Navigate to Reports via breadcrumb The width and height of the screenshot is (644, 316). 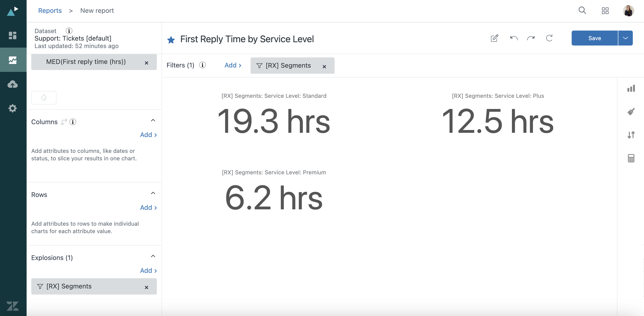tap(50, 11)
